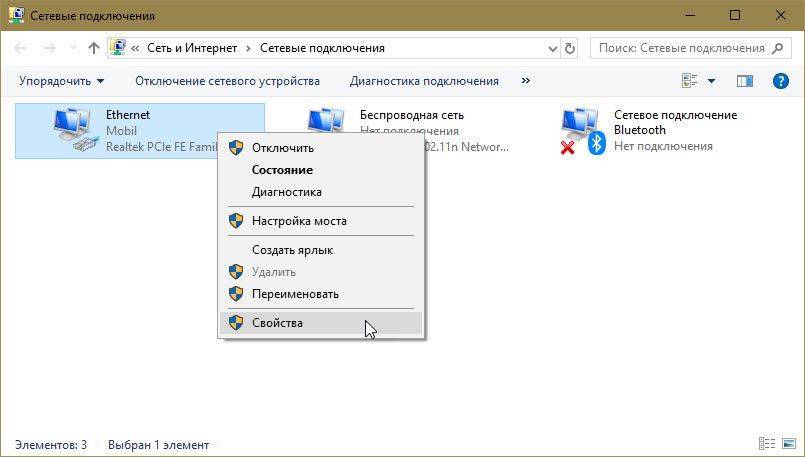This screenshot has height=457, width=805.
Task: Switch to details view in status bar
Action: [766, 444]
